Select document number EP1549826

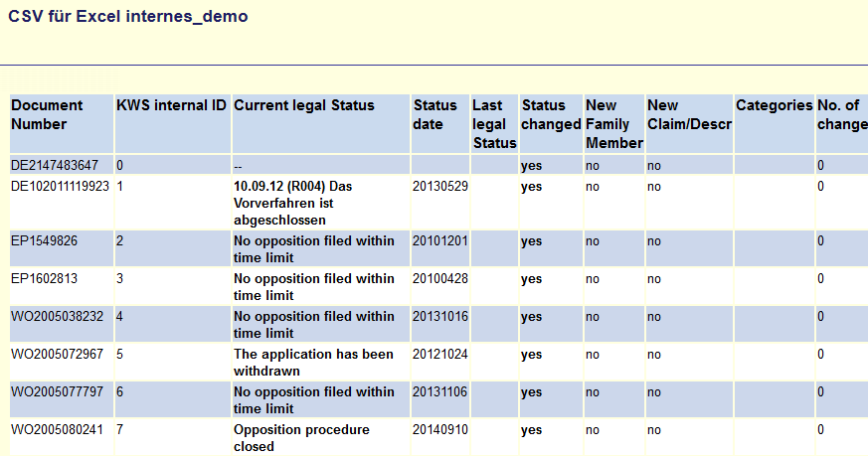[45, 240]
